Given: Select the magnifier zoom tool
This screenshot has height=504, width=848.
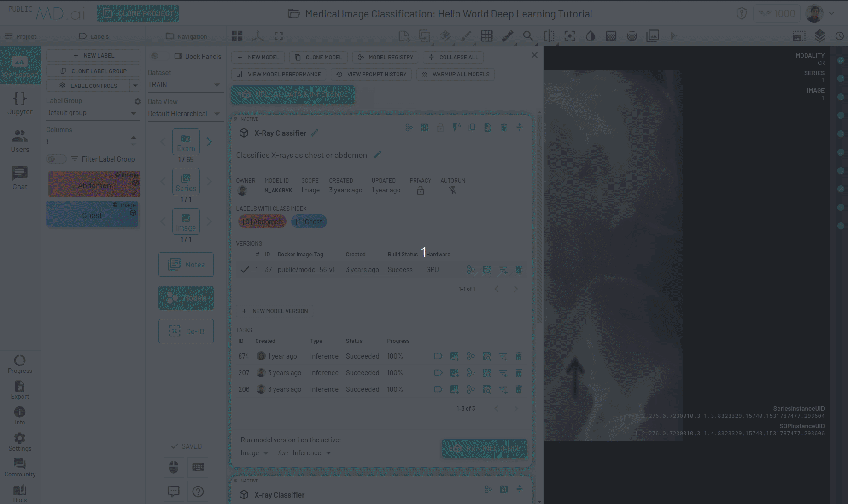Looking at the screenshot, I should pyautogui.click(x=528, y=36).
